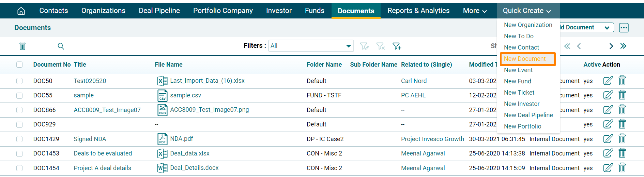Expand the More navigation menu
This screenshot has height=177, width=644.
point(474,11)
